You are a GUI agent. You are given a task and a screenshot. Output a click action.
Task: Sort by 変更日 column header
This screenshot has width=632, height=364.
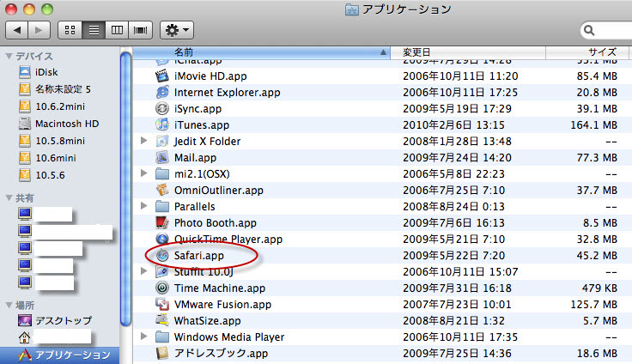[x=468, y=52]
